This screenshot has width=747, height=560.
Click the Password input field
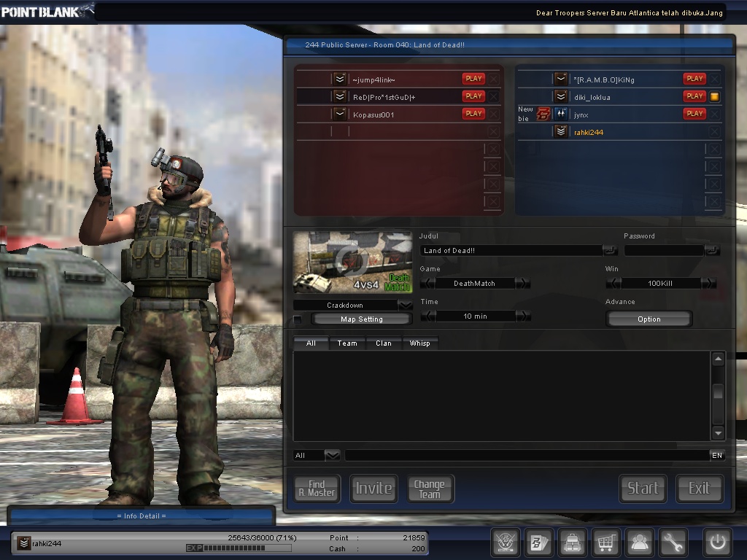664,251
